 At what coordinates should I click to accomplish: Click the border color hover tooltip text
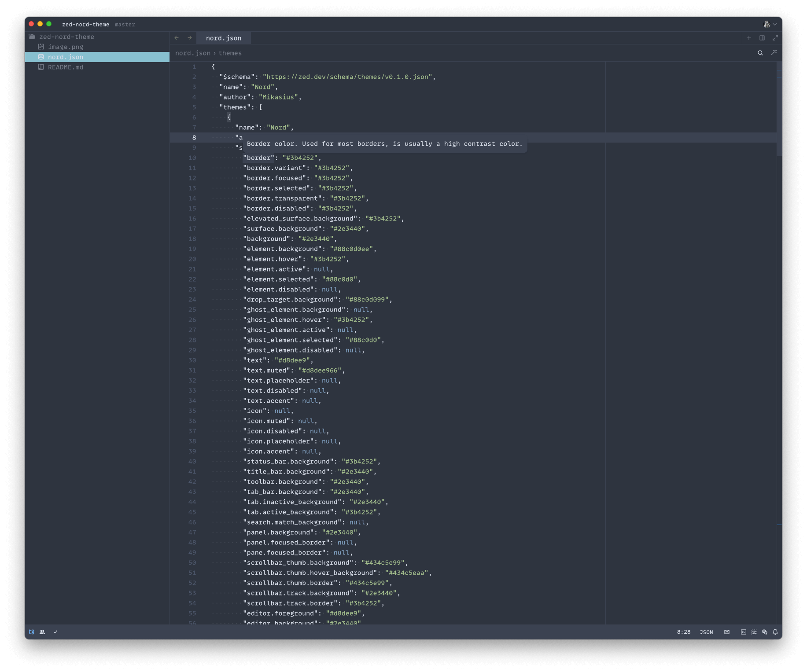[385, 144]
